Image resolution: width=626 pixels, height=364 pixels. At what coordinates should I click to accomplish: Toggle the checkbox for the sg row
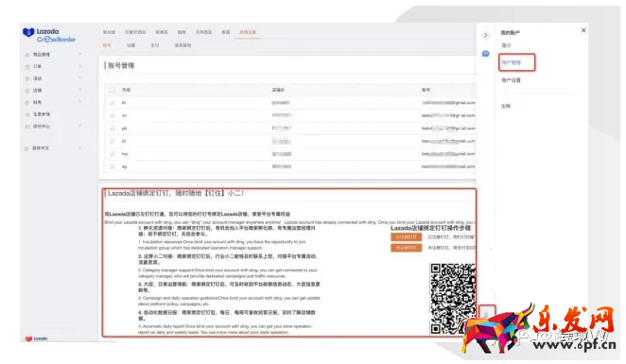point(113,166)
